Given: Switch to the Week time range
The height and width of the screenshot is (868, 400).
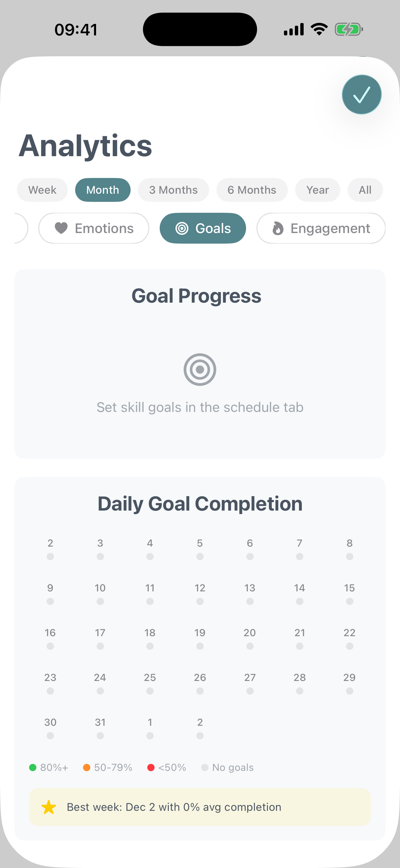Looking at the screenshot, I should pos(42,190).
